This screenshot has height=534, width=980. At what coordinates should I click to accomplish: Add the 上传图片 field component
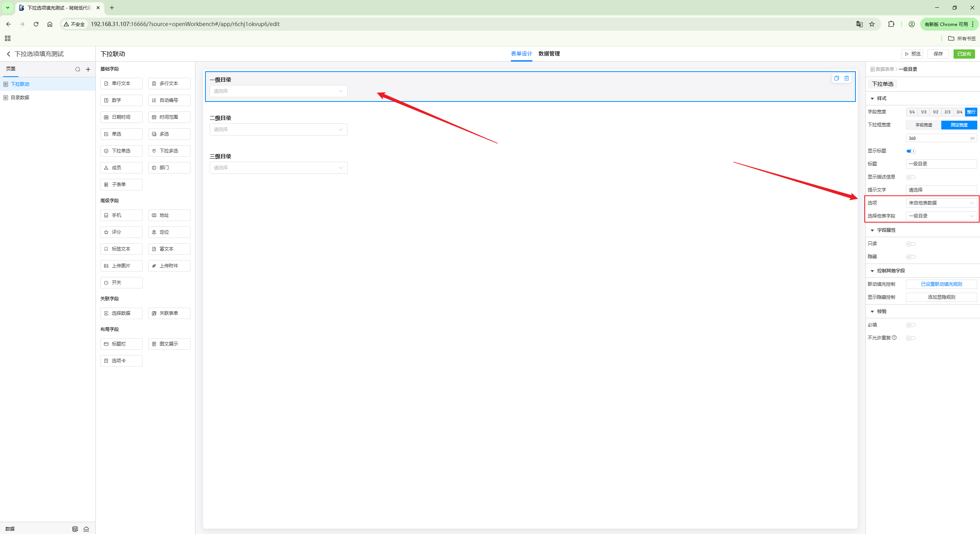(x=121, y=266)
